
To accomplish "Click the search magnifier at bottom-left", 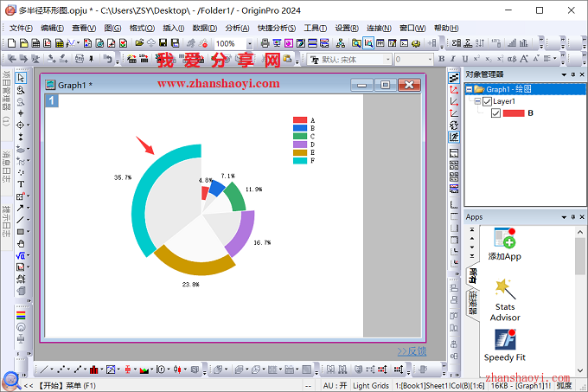I will (x=10, y=381).
